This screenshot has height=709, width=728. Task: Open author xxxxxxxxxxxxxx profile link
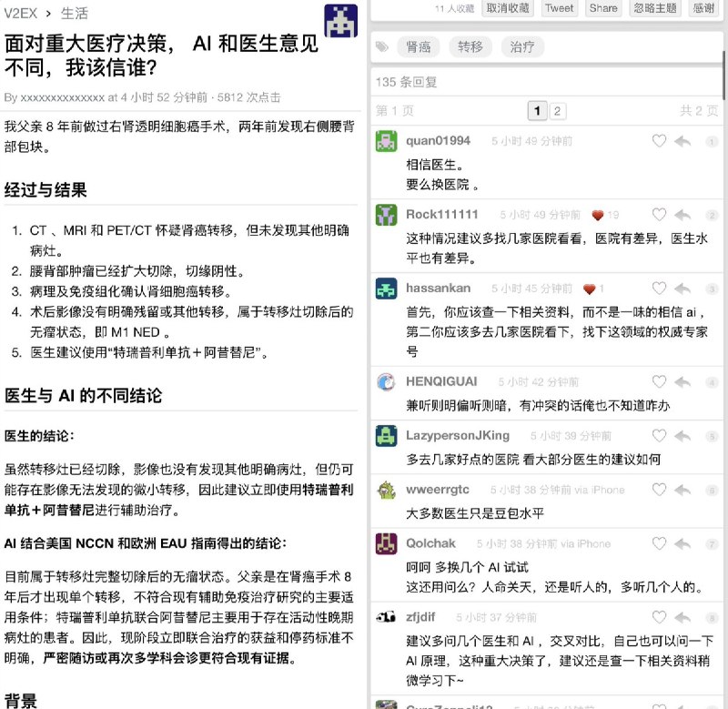(x=62, y=97)
